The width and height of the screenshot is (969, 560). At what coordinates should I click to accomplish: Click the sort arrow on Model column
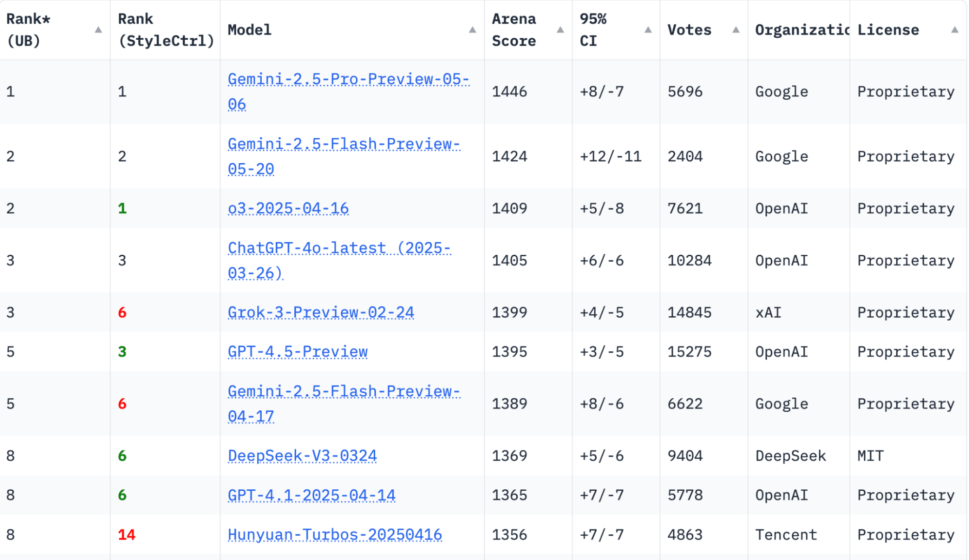(473, 30)
